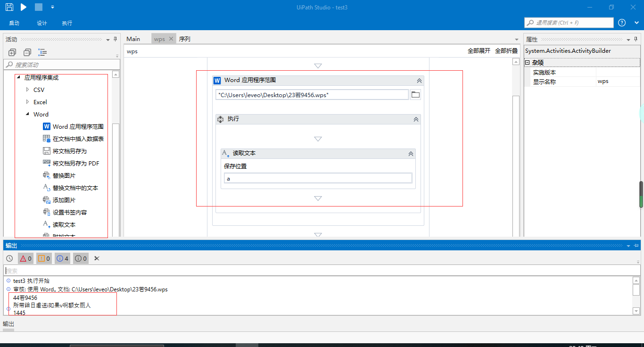The height and width of the screenshot is (347, 644).
Task: Click 全部折叠 to collapse all activities
Action: coord(506,51)
